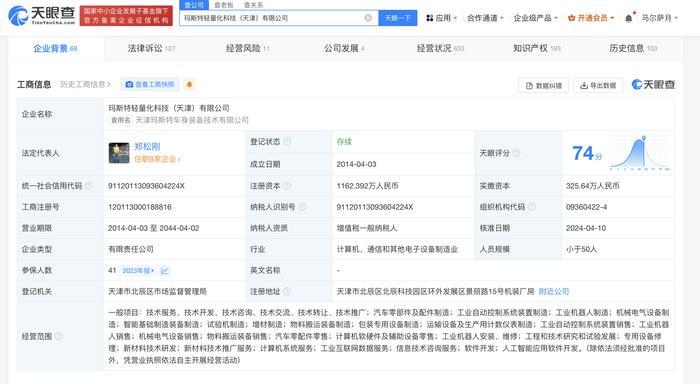Click the 天眼一下 search button
Screen dimensions: 700x384
pyautogui.click(x=398, y=18)
